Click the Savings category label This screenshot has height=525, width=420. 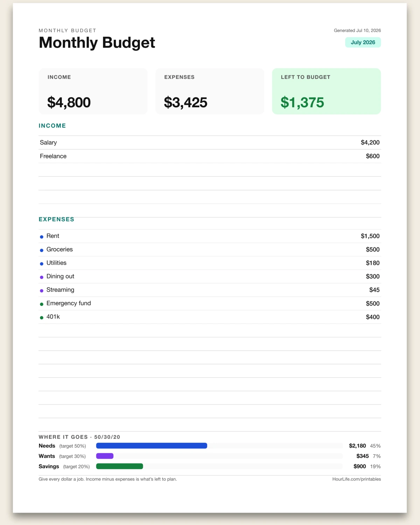49,467
